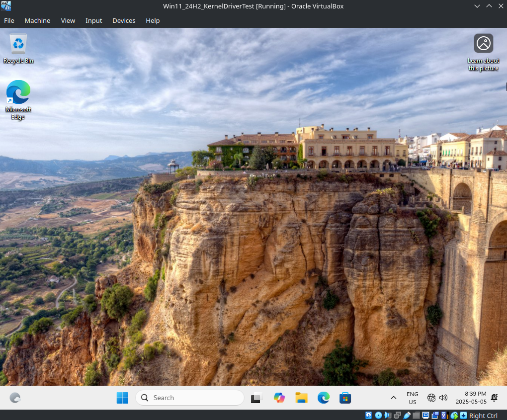The width and height of the screenshot is (507, 420).
Task: Click the Right Ctrl host key indicator
Action: point(483,416)
